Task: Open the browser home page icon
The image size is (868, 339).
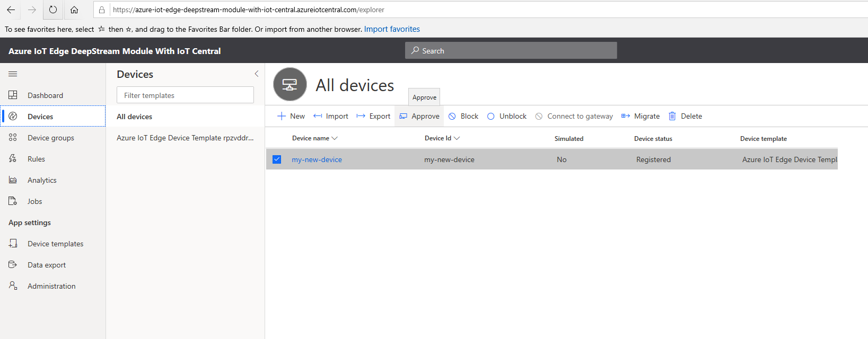Action: [x=74, y=10]
